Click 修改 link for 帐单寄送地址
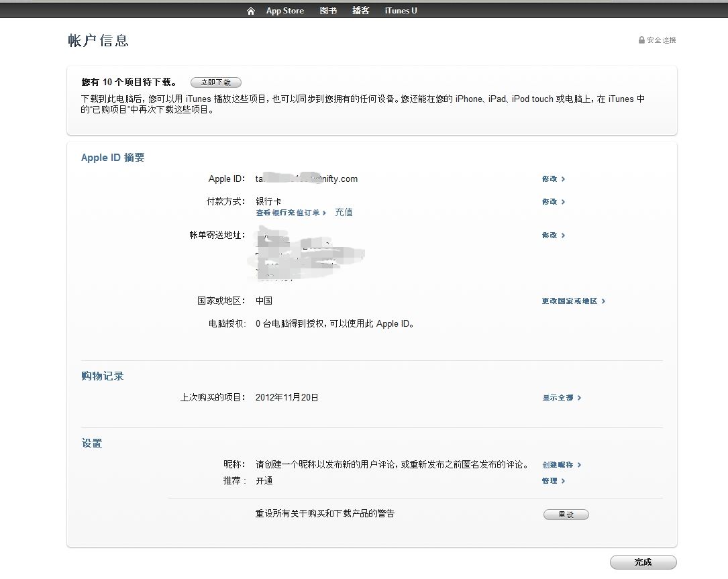Image resolution: width=728 pixels, height=579 pixels. [553, 235]
